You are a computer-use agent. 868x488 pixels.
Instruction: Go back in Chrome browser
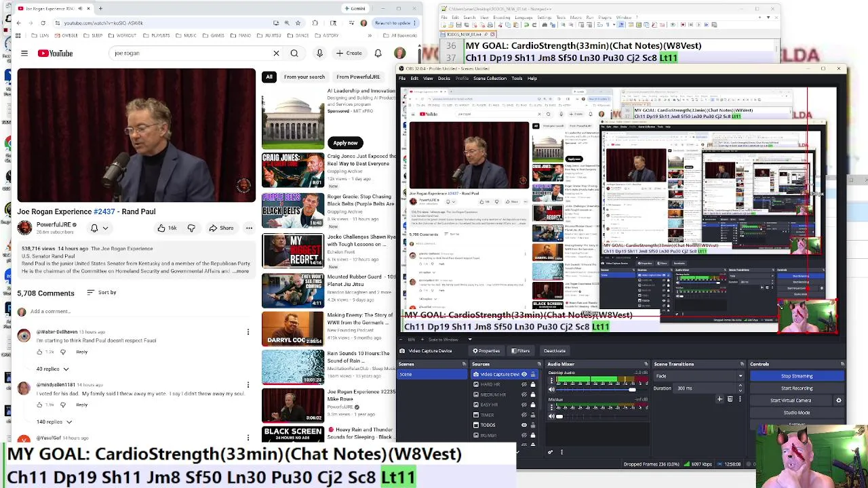[18, 23]
